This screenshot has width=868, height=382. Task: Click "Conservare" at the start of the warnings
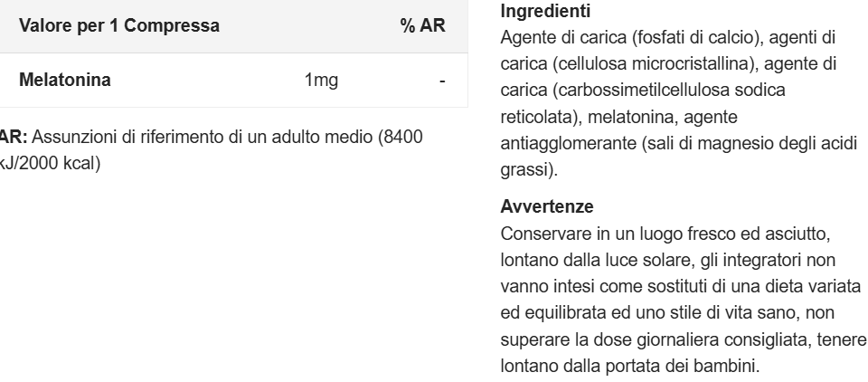point(542,234)
